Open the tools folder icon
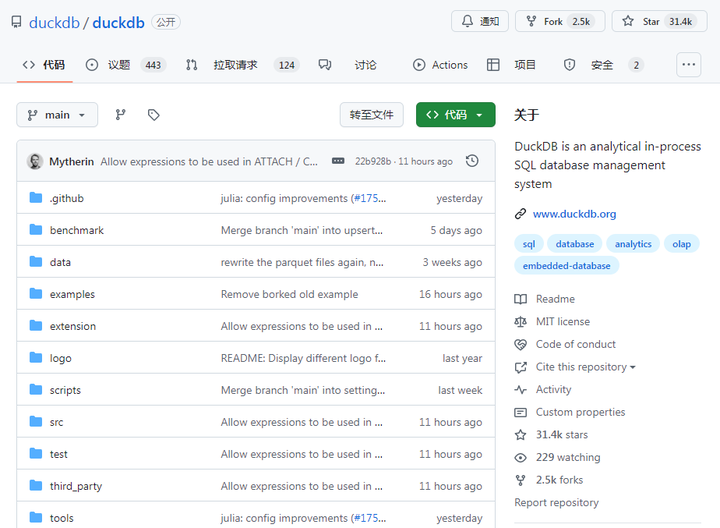 [x=36, y=517]
